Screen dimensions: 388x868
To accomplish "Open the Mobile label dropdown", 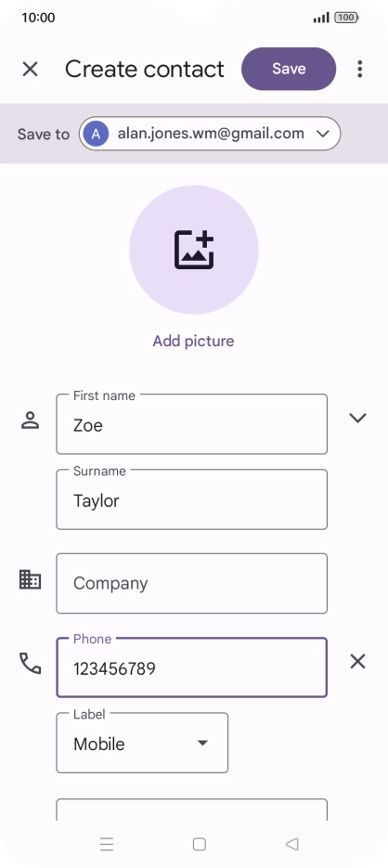I will (x=142, y=743).
